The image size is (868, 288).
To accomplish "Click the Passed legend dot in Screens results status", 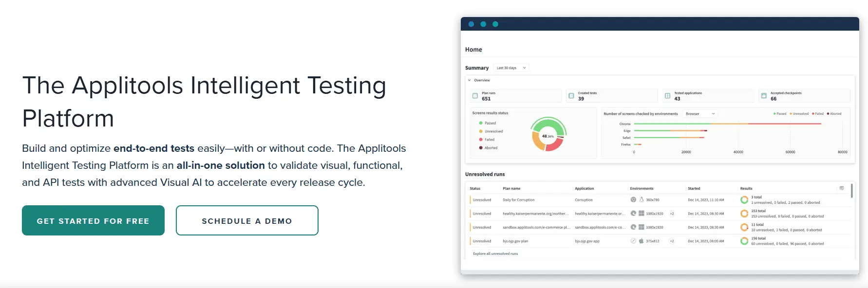I will pos(481,123).
